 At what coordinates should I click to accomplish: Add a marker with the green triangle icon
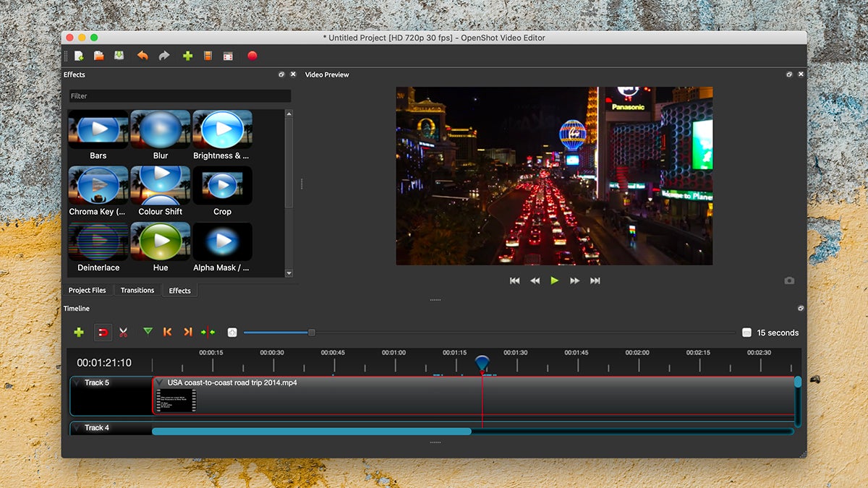click(x=148, y=332)
